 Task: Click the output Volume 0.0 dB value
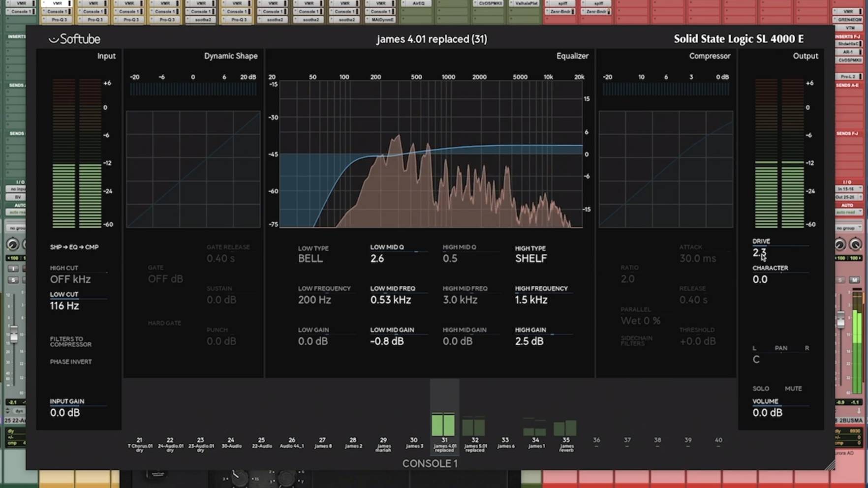[x=767, y=412]
